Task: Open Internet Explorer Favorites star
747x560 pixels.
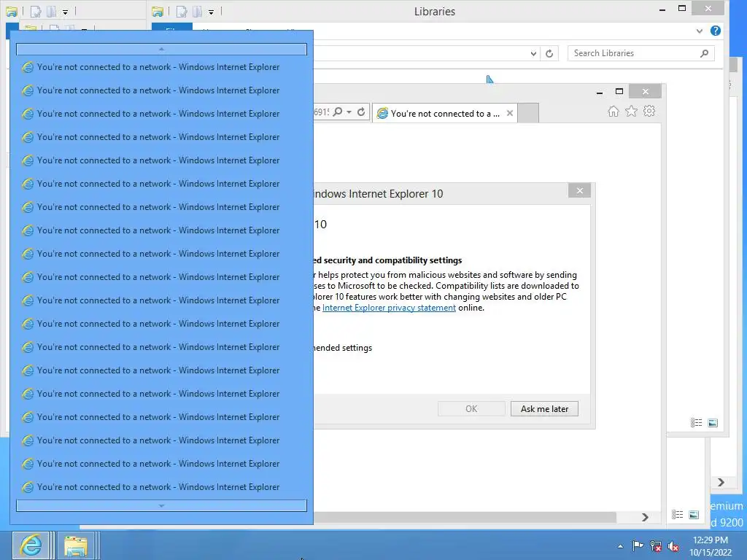Action: (631, 111)
